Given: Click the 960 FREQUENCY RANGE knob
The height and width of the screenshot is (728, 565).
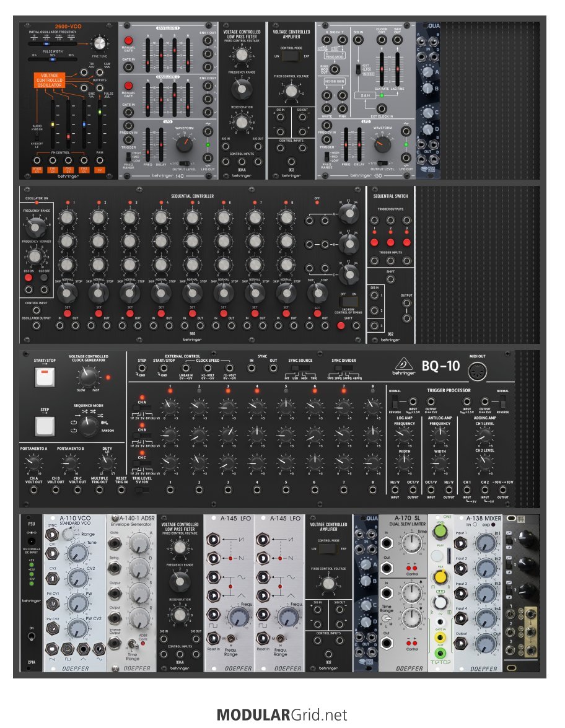Looking at the screenshot, I should (x=36, y=227).
